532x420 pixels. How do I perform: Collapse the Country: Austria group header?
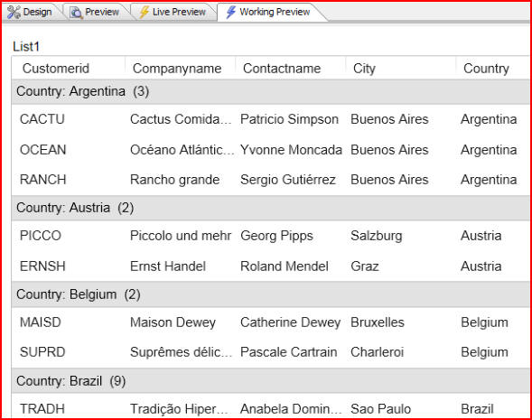tap(270, 208)
